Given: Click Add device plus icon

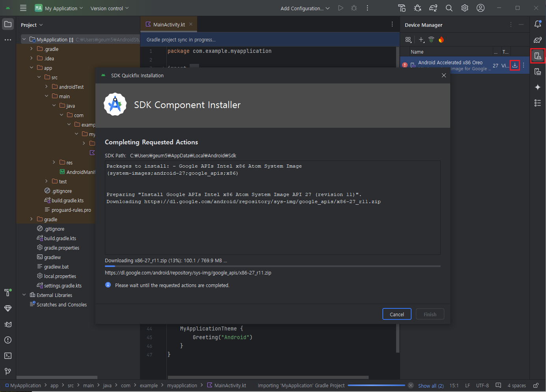Looking at the screenshot, I should coord(421,39).
